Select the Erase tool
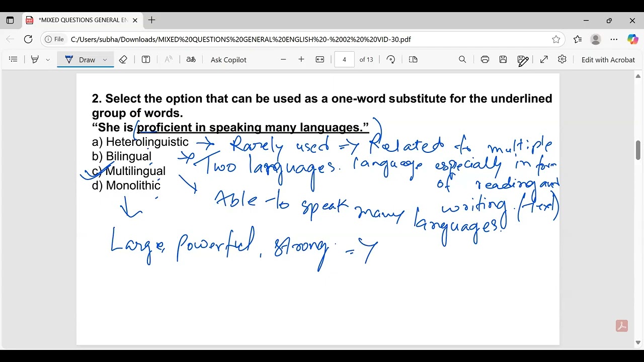 click(x=123, y=59)
